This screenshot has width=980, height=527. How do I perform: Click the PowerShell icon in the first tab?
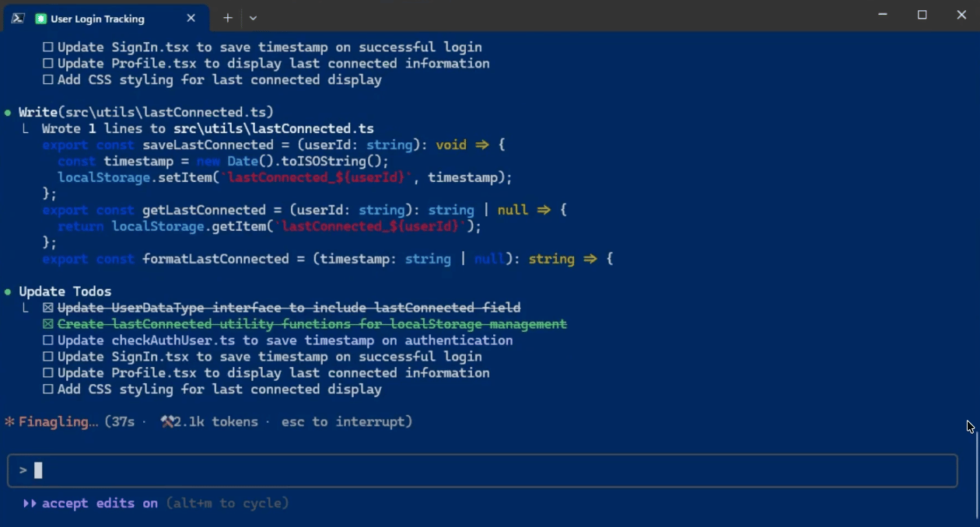pos(17,18)
